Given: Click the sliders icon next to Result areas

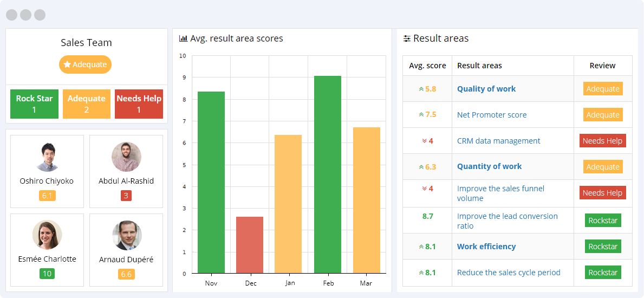Looking at the screenshot, I should tap(407, 38).
